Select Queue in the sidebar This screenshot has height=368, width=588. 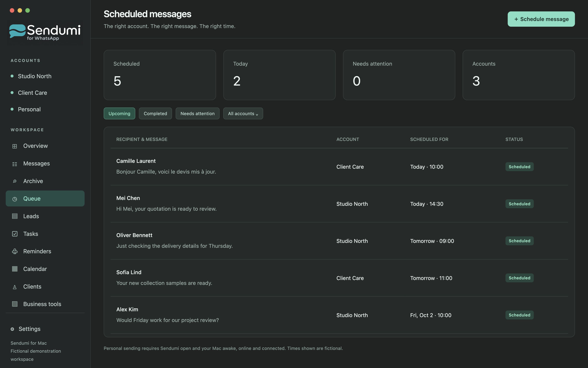45,199
